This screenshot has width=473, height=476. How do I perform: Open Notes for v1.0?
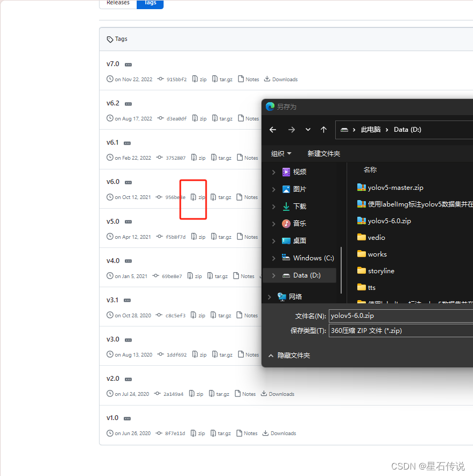[x=247, y=433]
